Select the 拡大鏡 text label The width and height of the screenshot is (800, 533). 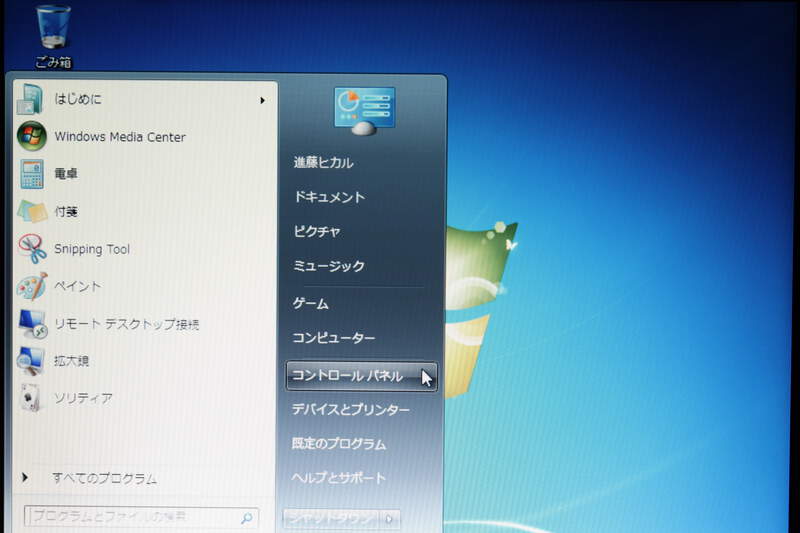[x=71, y=361]
